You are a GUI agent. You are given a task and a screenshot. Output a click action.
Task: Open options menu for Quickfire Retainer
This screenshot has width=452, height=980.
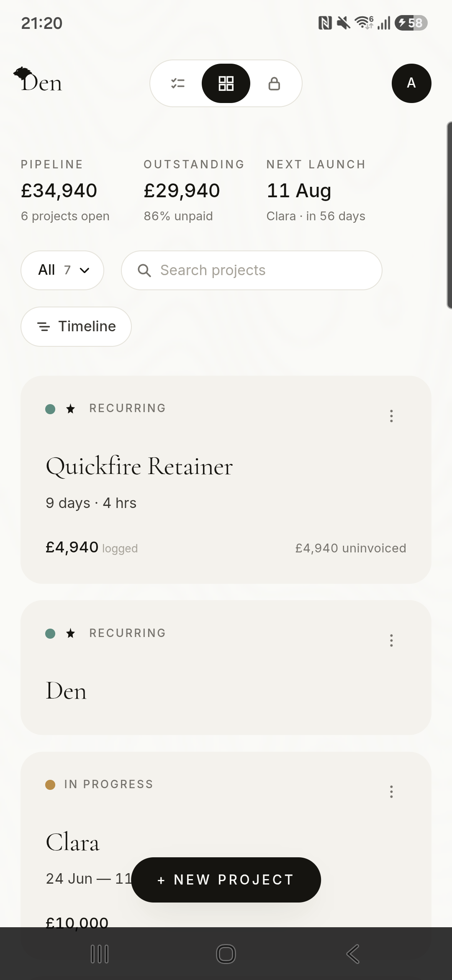point(391,416)
